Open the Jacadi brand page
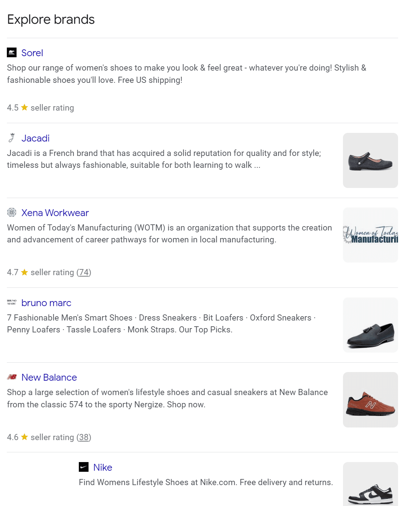This screenshot has height=506, width=420. point(35,138)
